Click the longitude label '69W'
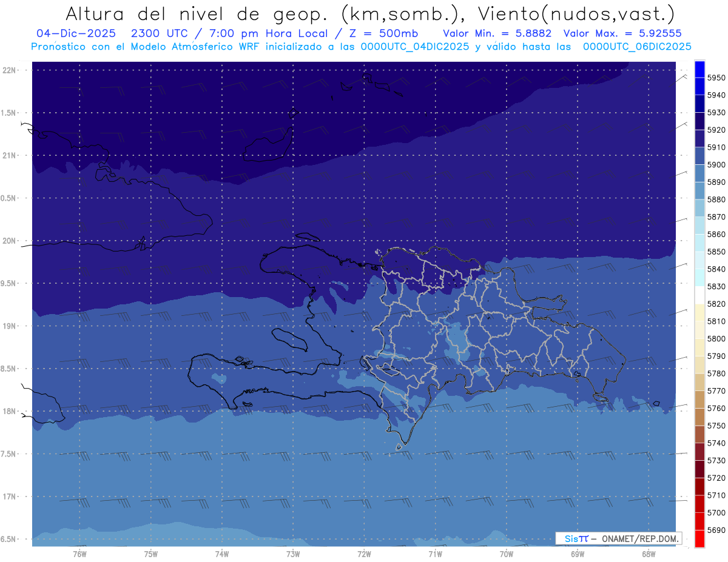This screenshot has height=562, width=728. pyautogui.click(x=577, y=554)
